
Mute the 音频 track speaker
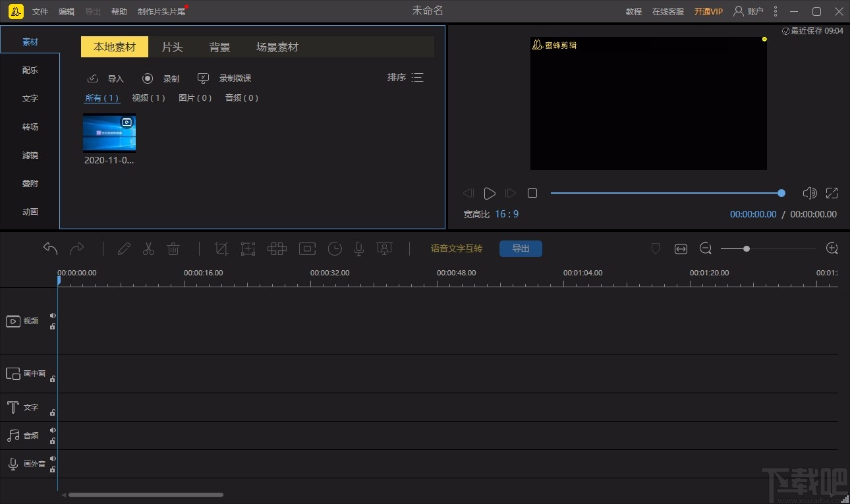pos(53,430)
